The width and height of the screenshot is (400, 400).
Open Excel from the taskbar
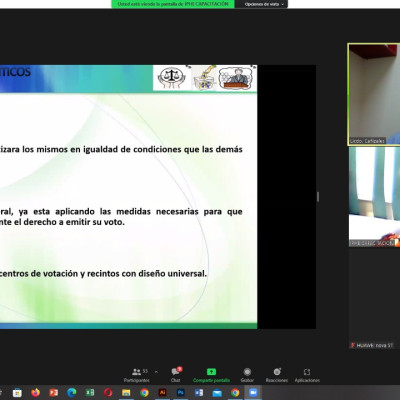coord(90,392)
